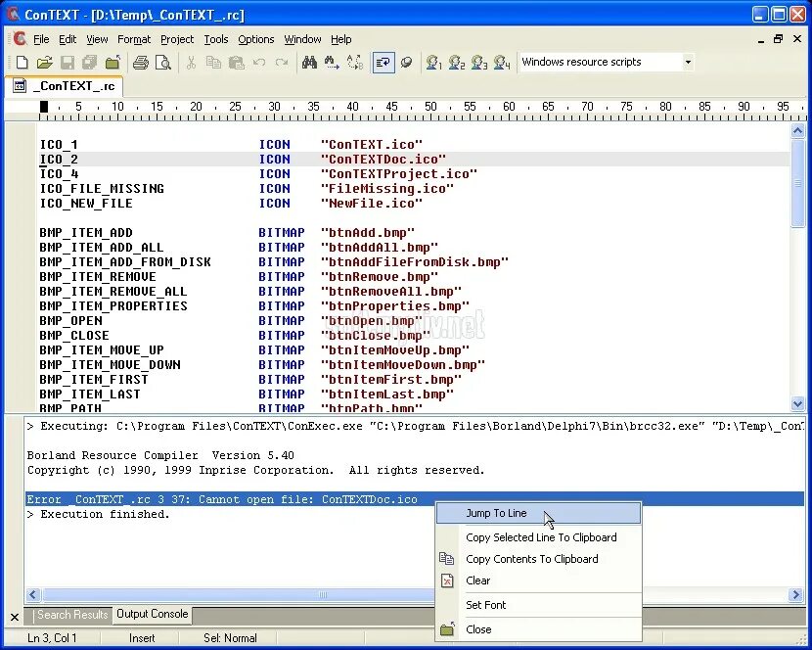Click the Redo arrow icon
This screenshot has width=812, height=650.
click(x=282, y=63)
